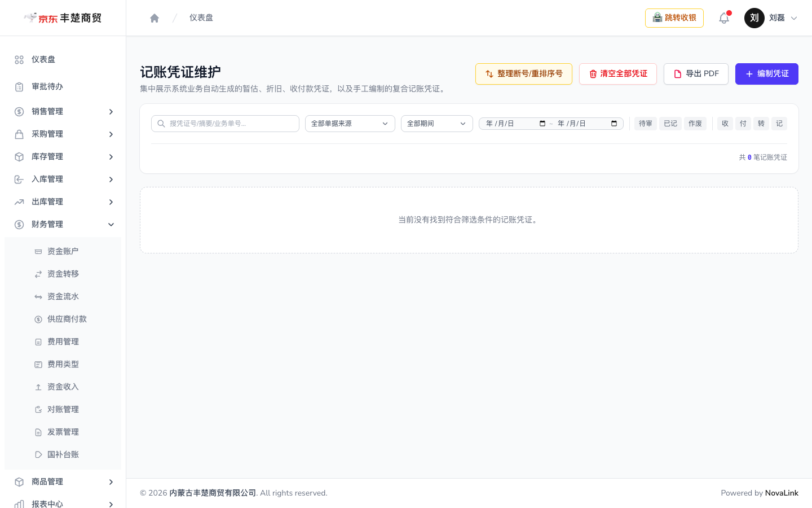Click the 费用类型 list icon
812x508 pixels.
tap(38, 365)
